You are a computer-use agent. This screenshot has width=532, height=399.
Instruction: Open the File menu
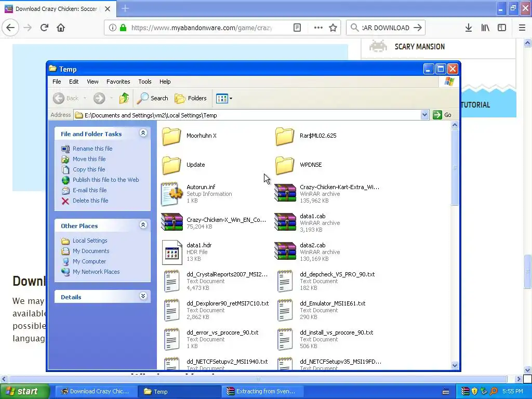click(x=57, y=82)
